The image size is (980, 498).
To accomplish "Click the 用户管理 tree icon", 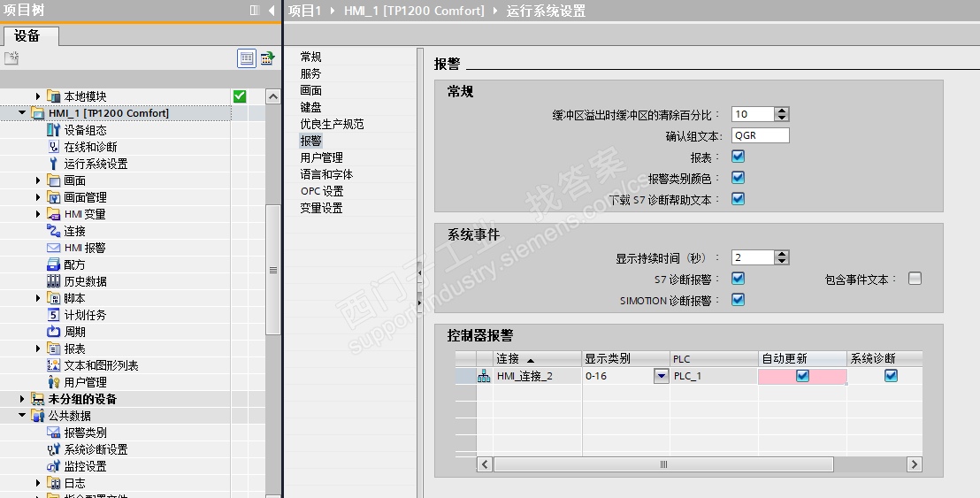I will tap(54, 382).
